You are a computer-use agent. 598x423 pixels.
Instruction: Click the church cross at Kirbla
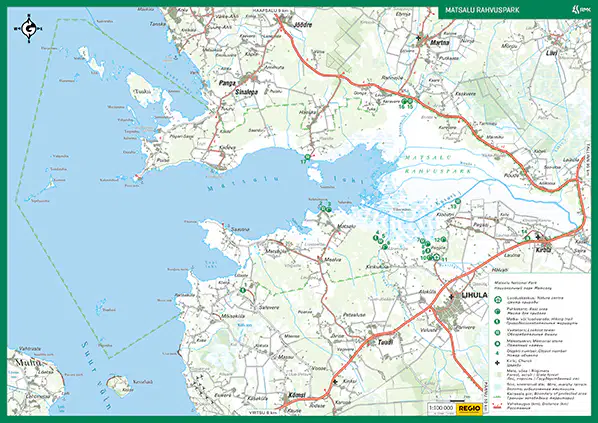[538, 237]
